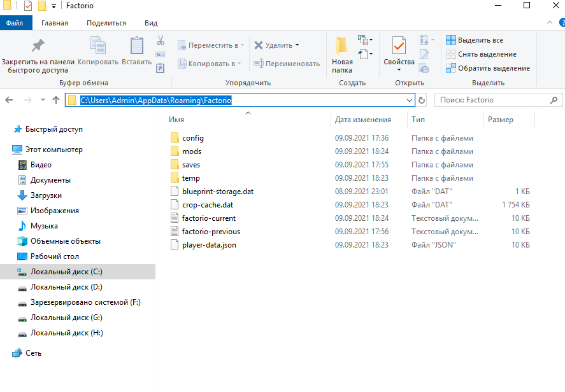Open the recent locations dropdown next to Forward
Screen dimensions: 565x392
click(x=43, y=100)
